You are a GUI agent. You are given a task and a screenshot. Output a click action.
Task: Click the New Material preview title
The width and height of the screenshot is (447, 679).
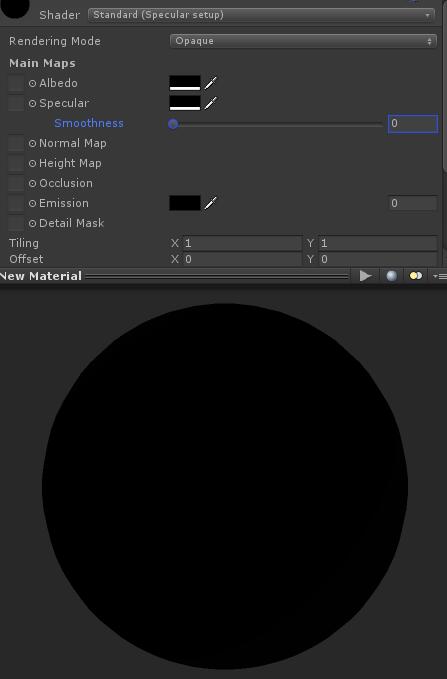(x=41, y=276)
